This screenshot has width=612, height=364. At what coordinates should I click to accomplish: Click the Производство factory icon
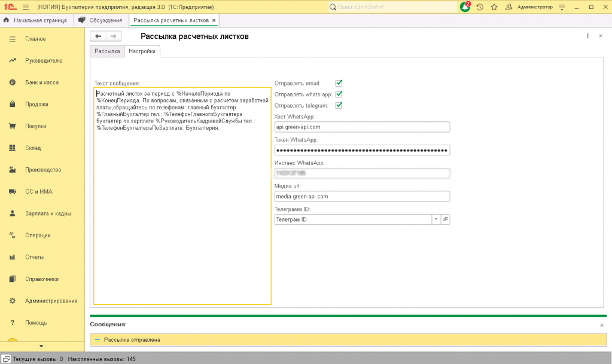click(13, 170)
